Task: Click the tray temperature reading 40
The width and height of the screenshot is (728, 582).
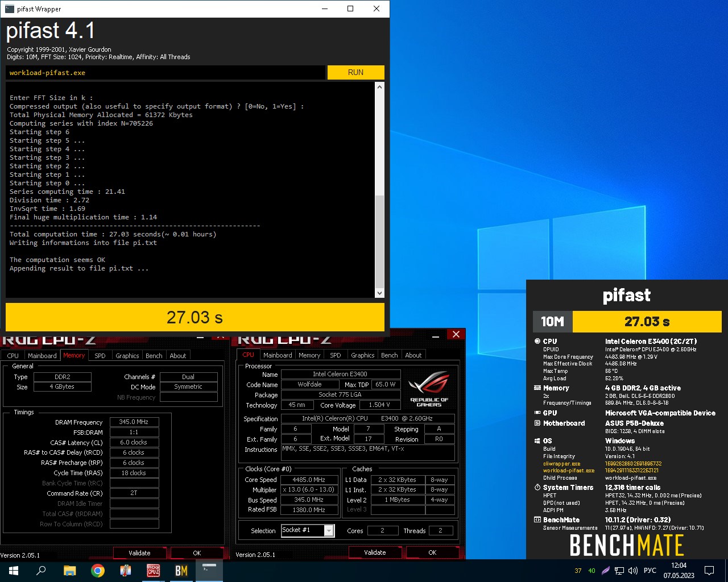Action: [591, 571]
